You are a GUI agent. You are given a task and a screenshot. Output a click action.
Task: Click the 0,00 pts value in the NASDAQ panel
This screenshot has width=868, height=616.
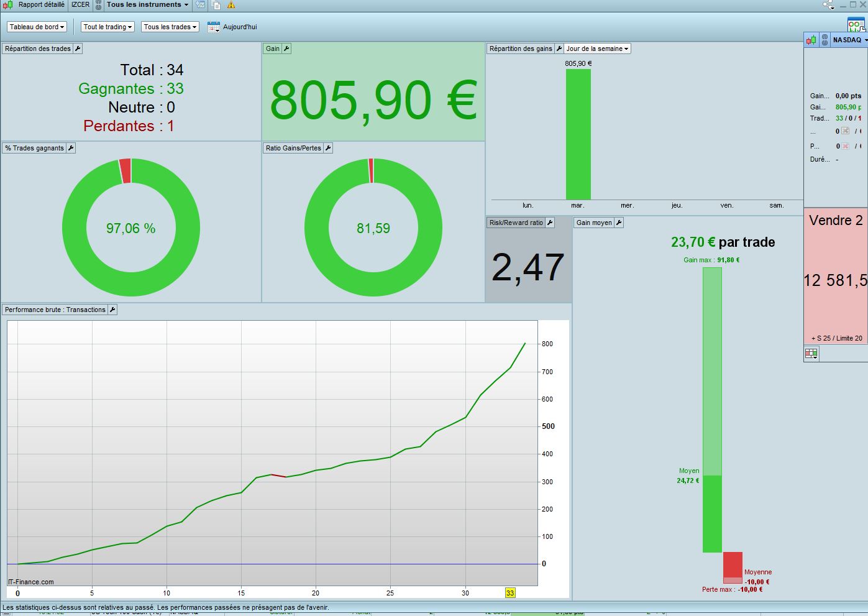pos(848,96)
